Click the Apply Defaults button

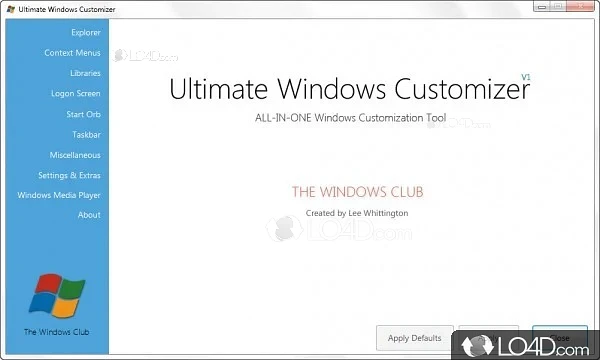[x=415, y=338]
